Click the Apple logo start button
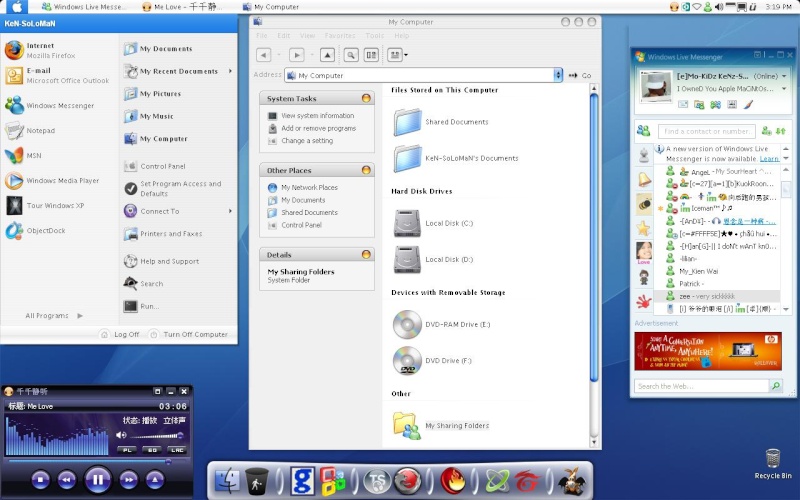This screenshot has height=500, width=800. coord(17,7)
